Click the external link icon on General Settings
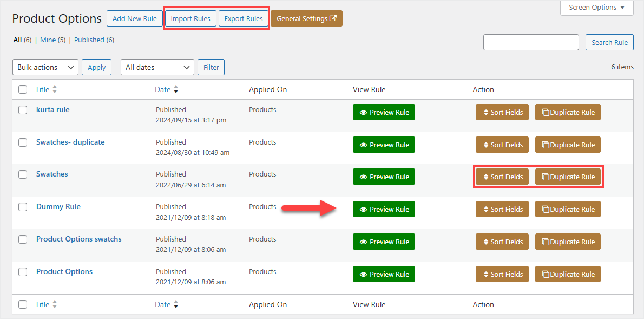The width and height of the screenshot is (644, 319). click(x=333, y=18)
